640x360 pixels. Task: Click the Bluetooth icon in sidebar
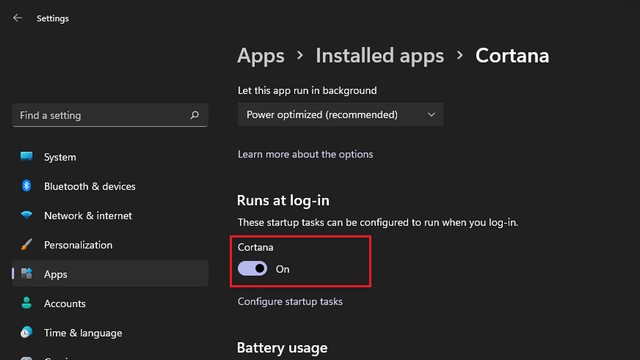27,186
